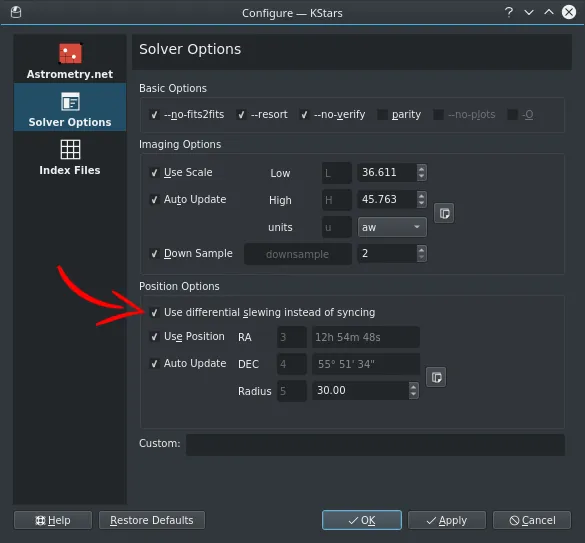
Task: Click the Help button with lifebuoy icon
Action: coord(53,520)
